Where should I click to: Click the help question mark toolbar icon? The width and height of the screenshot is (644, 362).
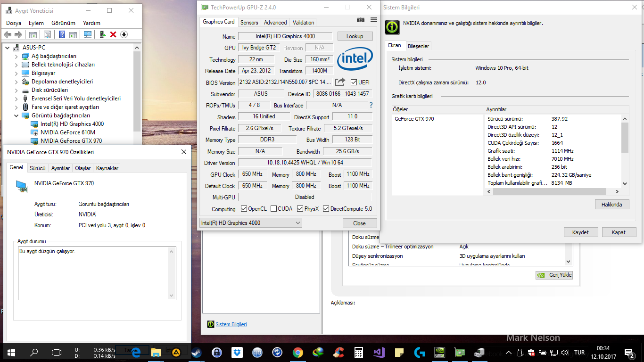[62, 34]
